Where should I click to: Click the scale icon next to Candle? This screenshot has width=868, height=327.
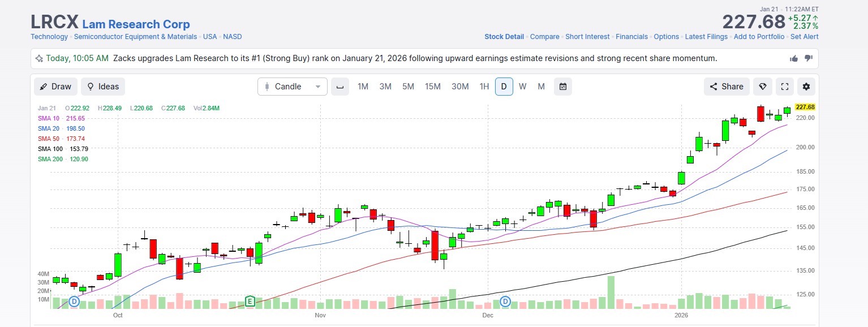[x=340, y=87]
